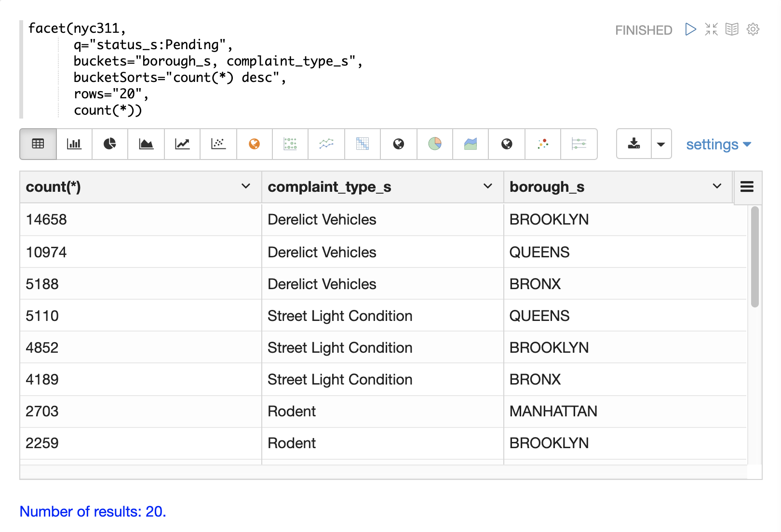Run the paragraph with the play icon

pyautogui.click(x=690, y=29)
